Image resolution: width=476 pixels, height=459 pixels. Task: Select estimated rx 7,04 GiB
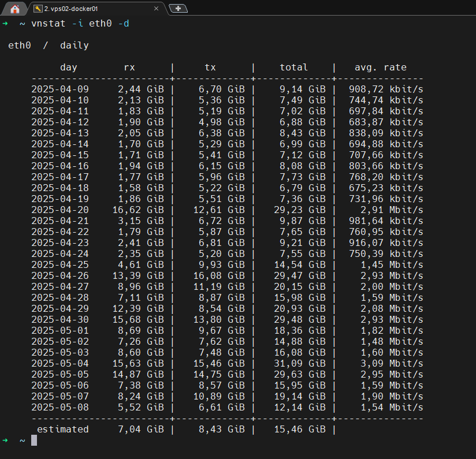click(x=141, y=429)
